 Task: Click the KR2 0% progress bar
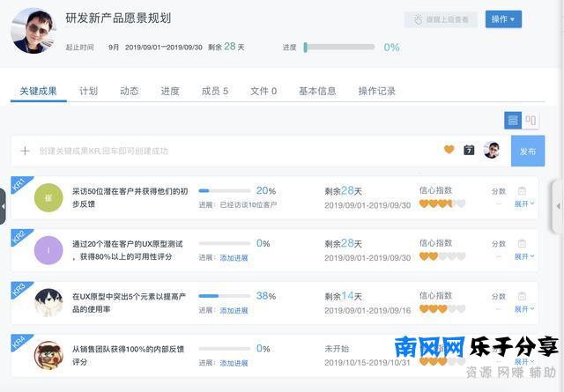[225, 243]
